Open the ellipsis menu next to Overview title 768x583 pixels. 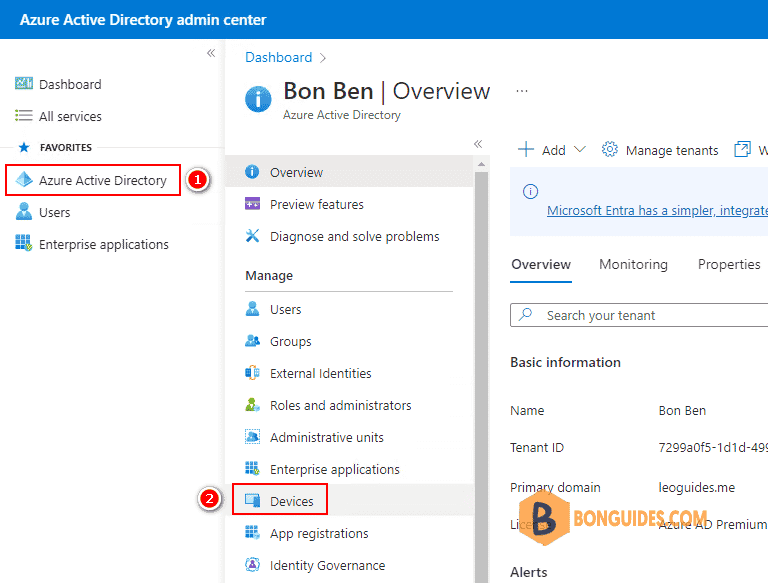tap(522, 91)
